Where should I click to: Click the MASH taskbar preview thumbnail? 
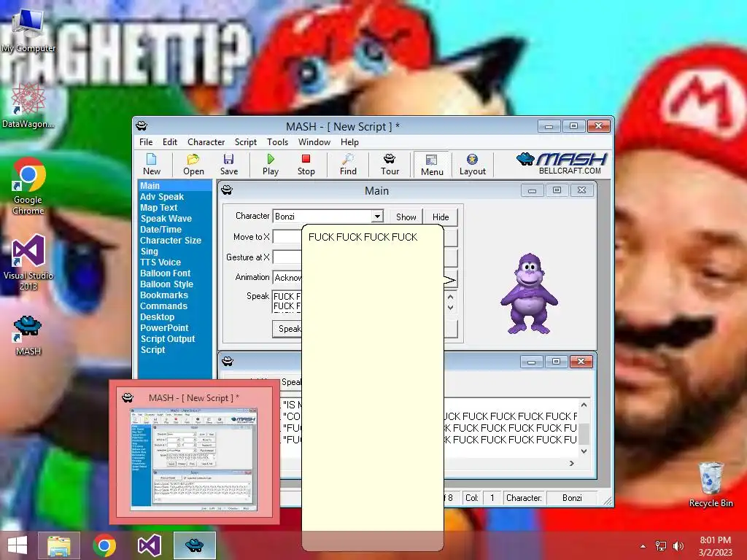click(194, 451)
